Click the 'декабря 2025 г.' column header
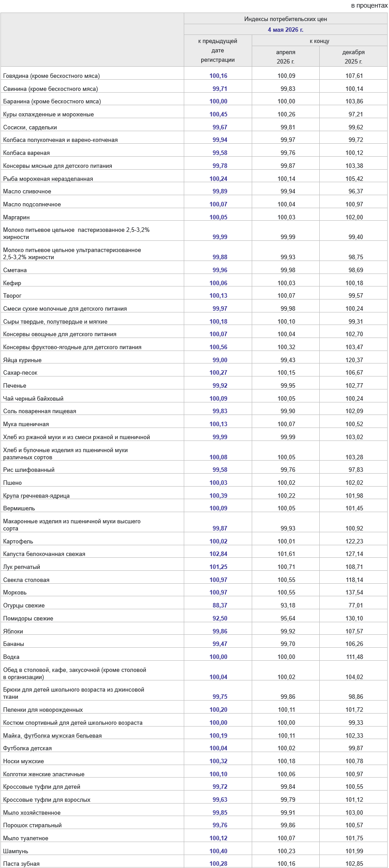The height and width of the screenshot is (868, 389). click(x=353, y=57)
